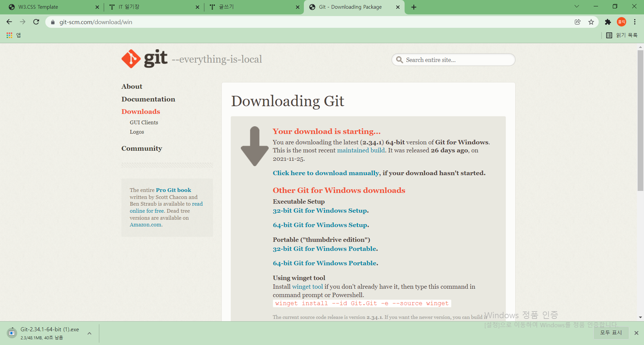Image resolution: width=644 pixels, height=345 pixels.
Task: Open a new browser tab
Action: (414, 7)
